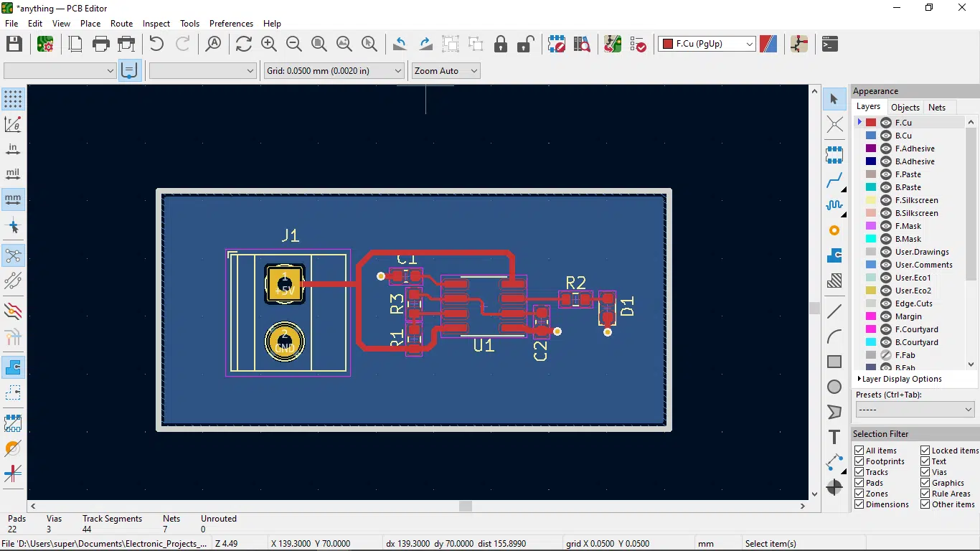Click the Print icon
980x551 pixels.
pyautogui.click(x=101, y=44)
